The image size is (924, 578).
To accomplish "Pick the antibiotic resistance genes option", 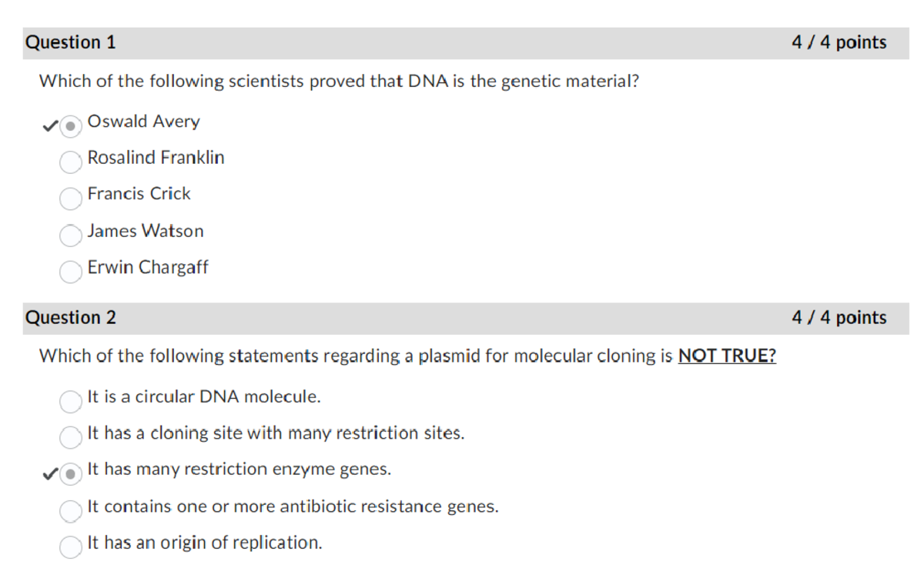I will [x=70, y=511].
